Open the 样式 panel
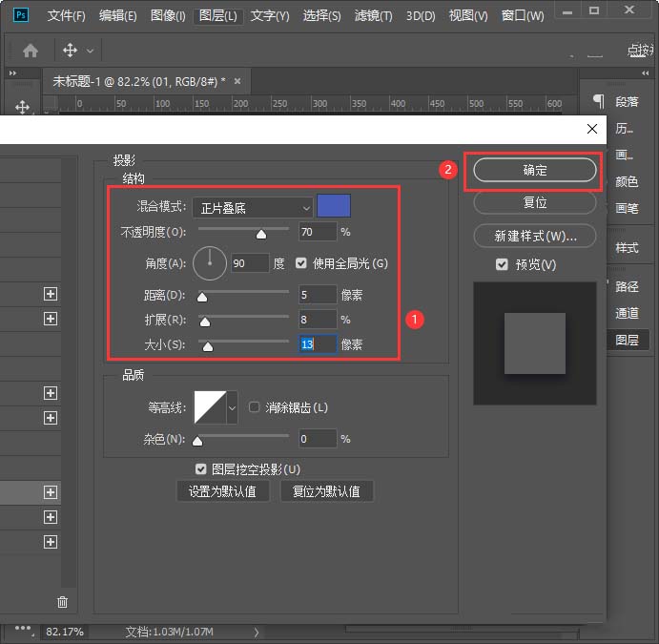659x644 pixels. click(627, 248)
